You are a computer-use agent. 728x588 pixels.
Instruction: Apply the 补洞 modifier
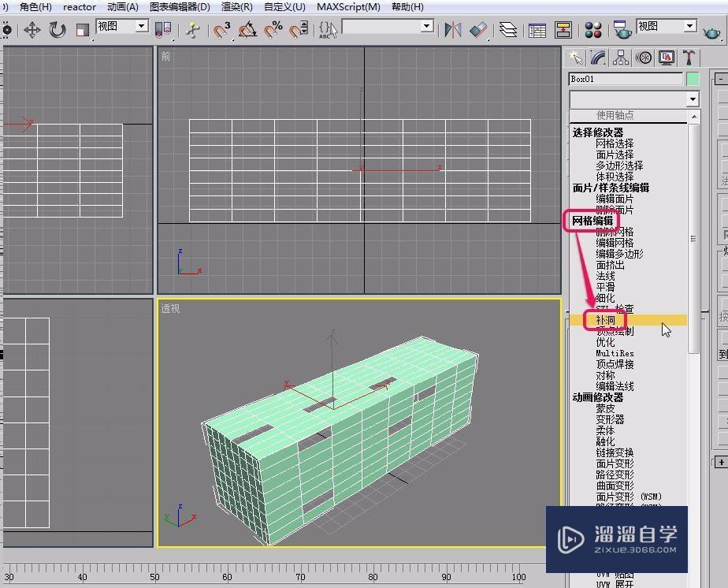[x=607, y=320]
